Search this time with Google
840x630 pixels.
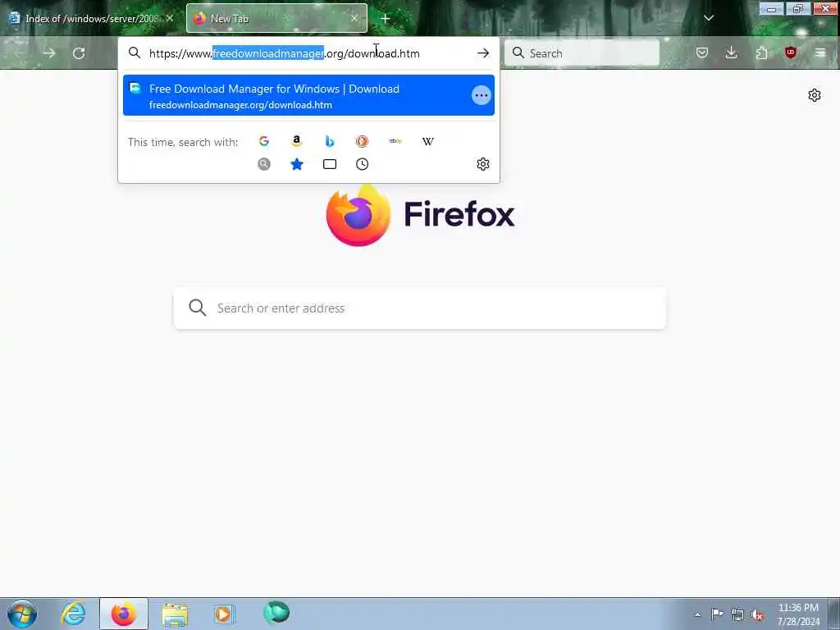point(264,141)
